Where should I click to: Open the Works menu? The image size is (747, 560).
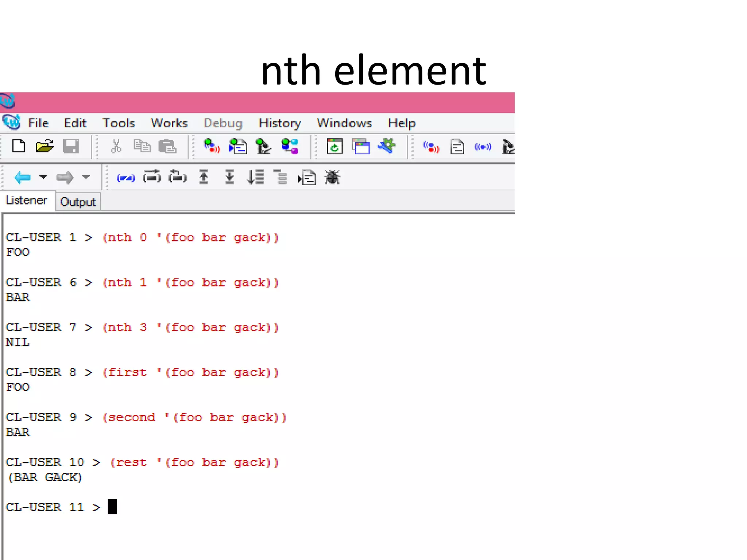click(169, 123)
